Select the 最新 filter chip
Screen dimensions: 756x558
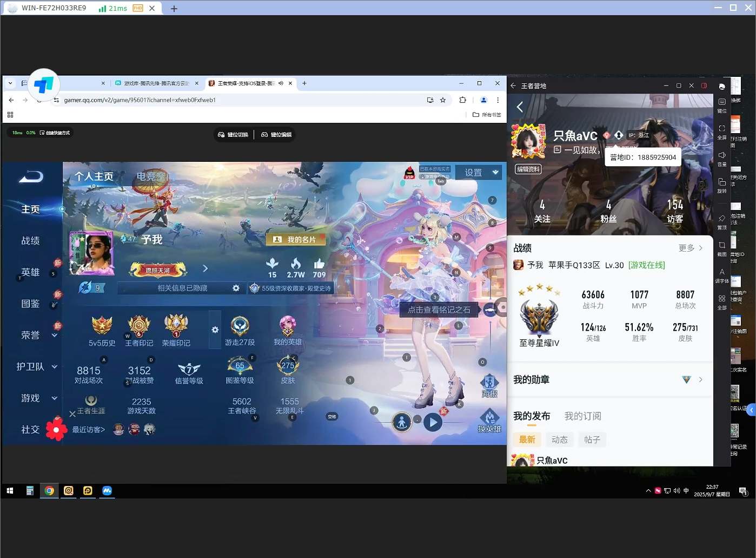tap(527, 439)
